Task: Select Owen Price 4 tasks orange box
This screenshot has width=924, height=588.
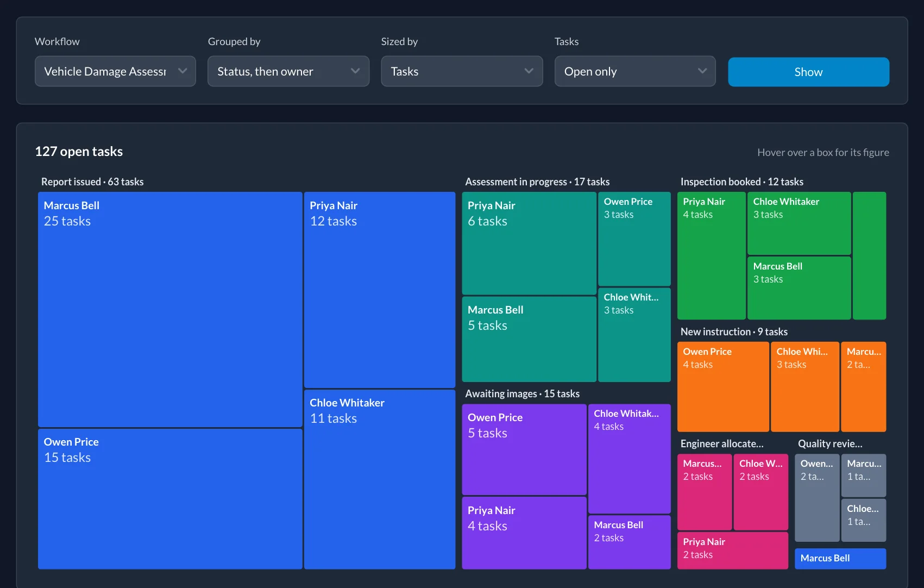Action: coord(723,386)
